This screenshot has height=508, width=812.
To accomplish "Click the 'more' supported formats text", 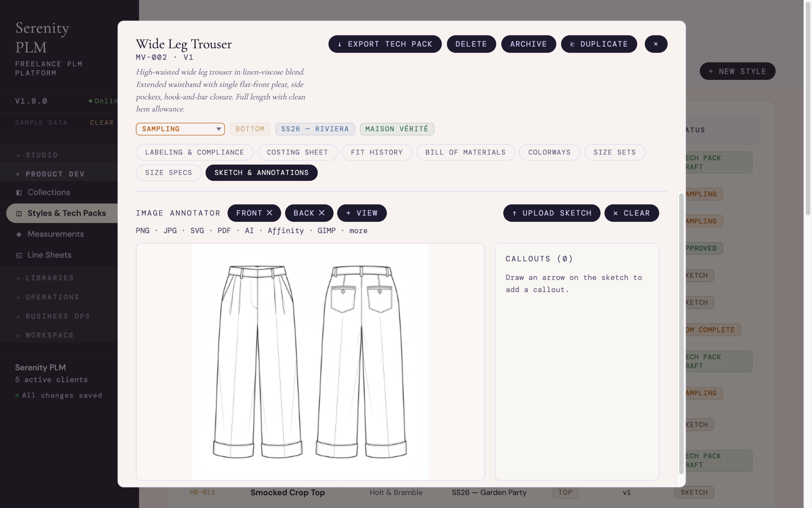I will coord(358,231).
